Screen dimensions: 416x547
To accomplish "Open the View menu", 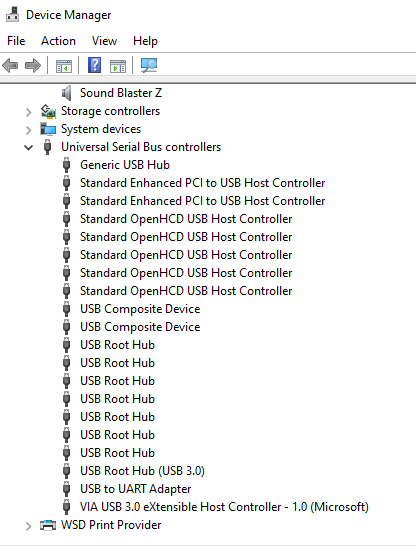I will [x=104, y=41].
